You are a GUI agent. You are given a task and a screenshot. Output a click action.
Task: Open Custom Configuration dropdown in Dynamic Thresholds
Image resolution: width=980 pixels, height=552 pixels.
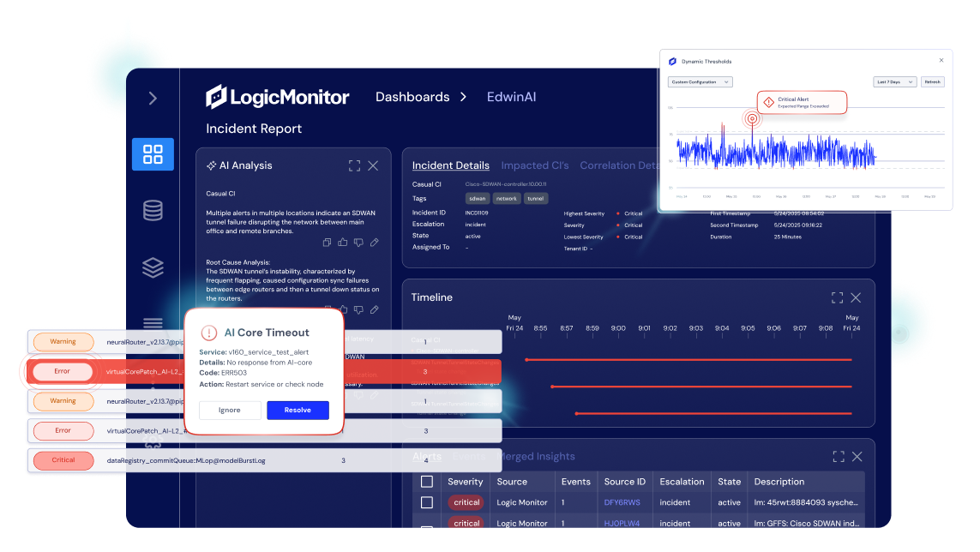[700, 82]
